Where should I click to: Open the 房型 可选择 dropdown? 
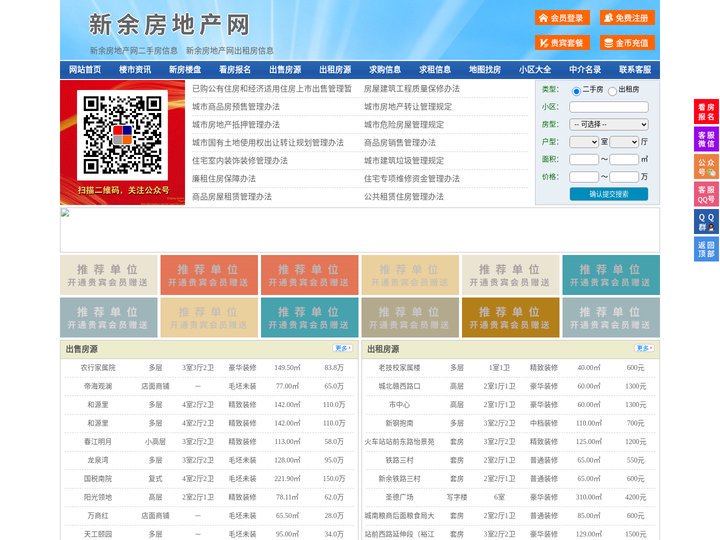coord(609,124)
